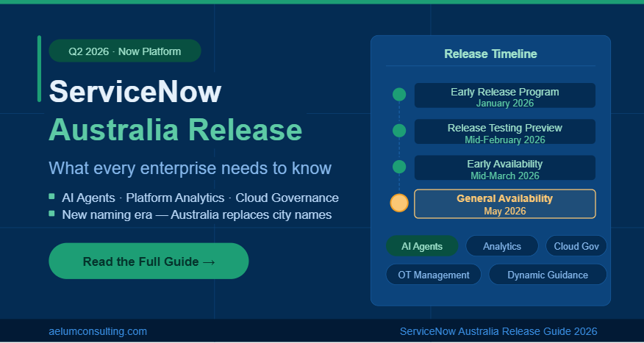The height and width of the screenshot is (343, 644).
Task: Click 'What every enterprise needs to know' subtitle
Action: pyautogui.click(x=190, y=168)
